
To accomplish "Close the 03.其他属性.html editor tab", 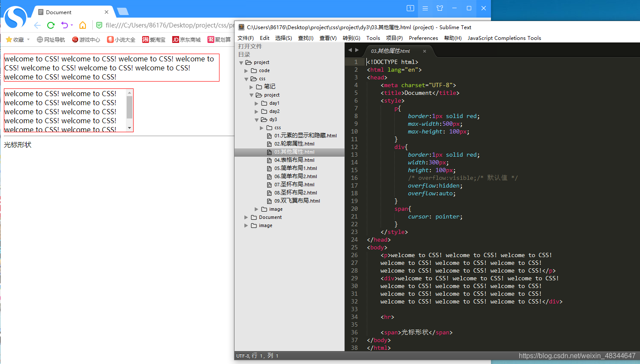I will tap(424, 51).
